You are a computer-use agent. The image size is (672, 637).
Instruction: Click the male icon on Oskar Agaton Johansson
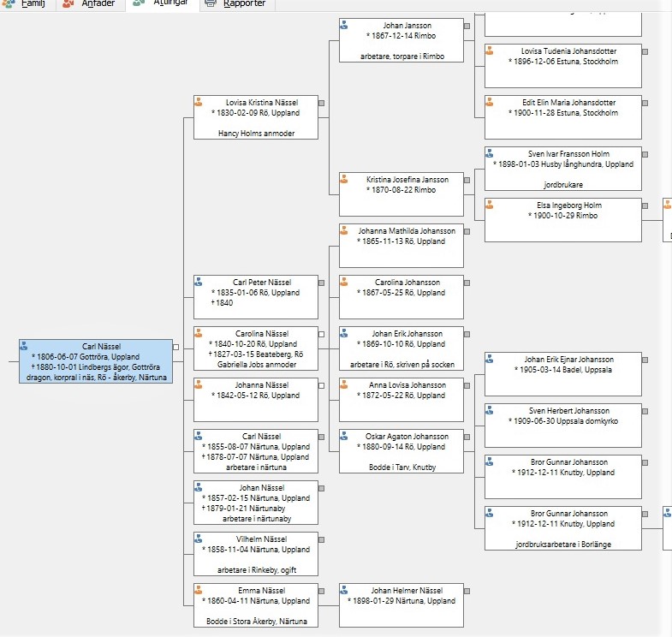pos(344,436)
